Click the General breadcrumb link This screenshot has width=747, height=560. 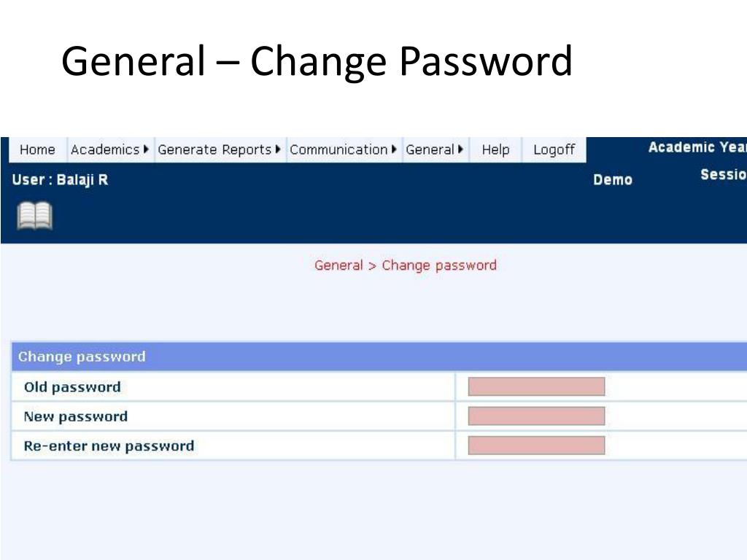click(x=338, y=265)
